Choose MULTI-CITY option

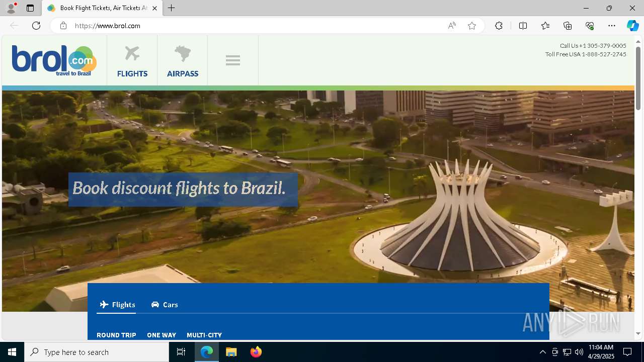tap(204, 335)
